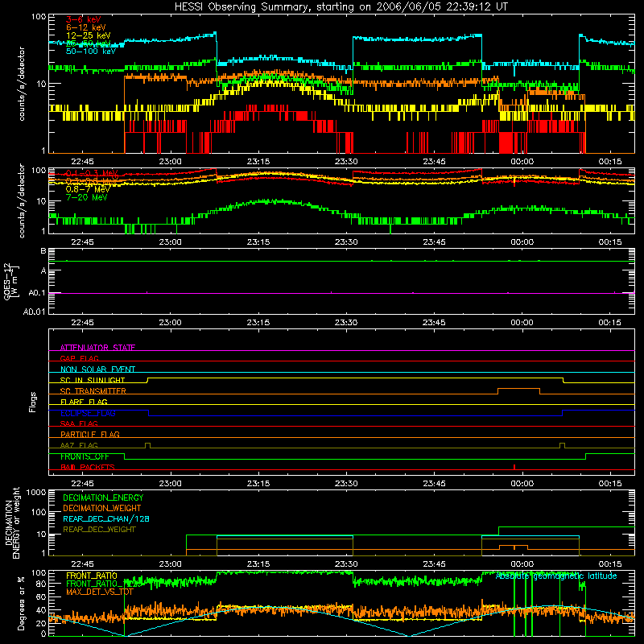Select the BAD_PACKETS label
Viewport: 644px width, 644px height.
click(x=88, y=467)
